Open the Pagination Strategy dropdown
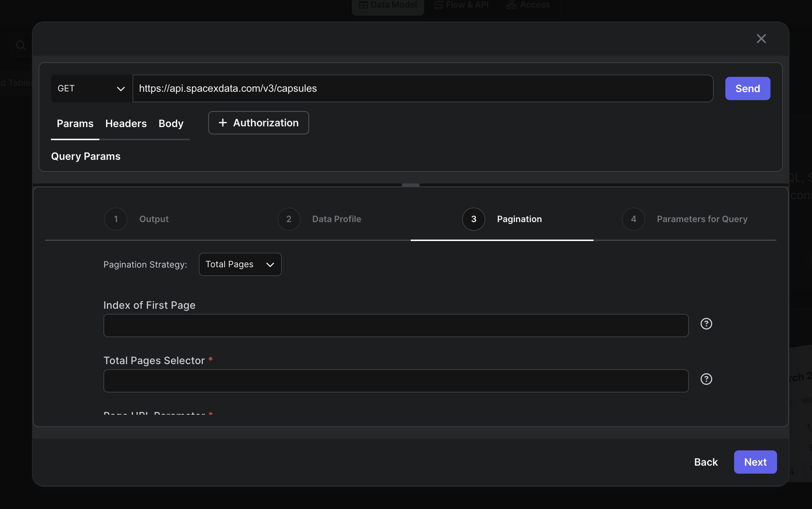Viewport: 812px width, 509px height. (x=240, y=264)
